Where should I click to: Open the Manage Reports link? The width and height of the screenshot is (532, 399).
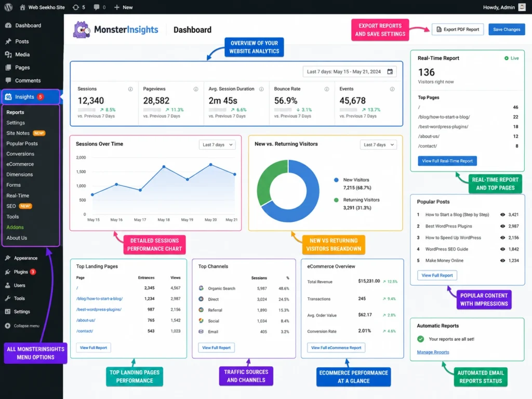pos(433,352)
